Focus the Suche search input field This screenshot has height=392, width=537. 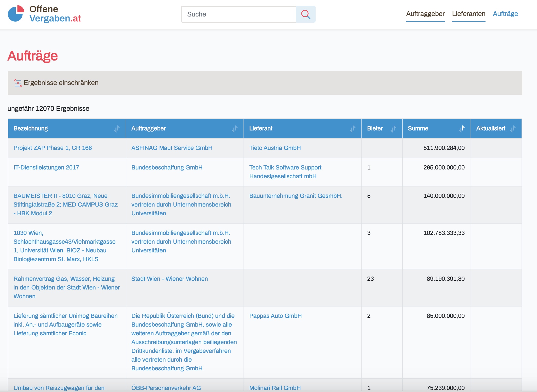coord(239,14)
